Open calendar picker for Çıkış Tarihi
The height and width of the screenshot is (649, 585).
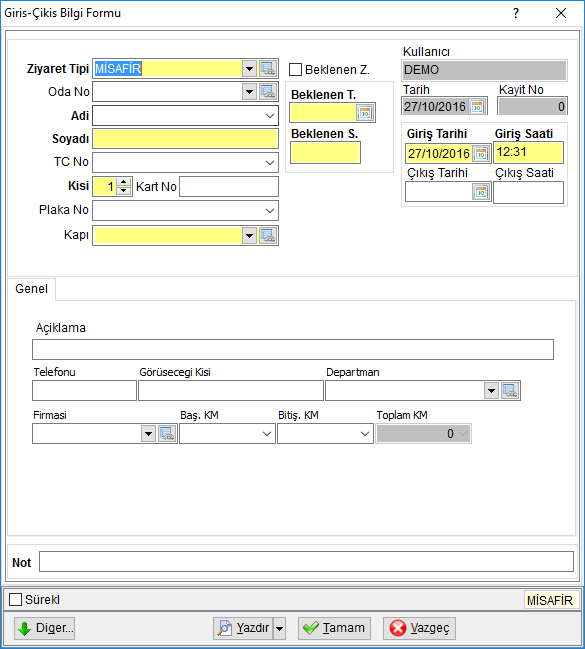(481, 192)
